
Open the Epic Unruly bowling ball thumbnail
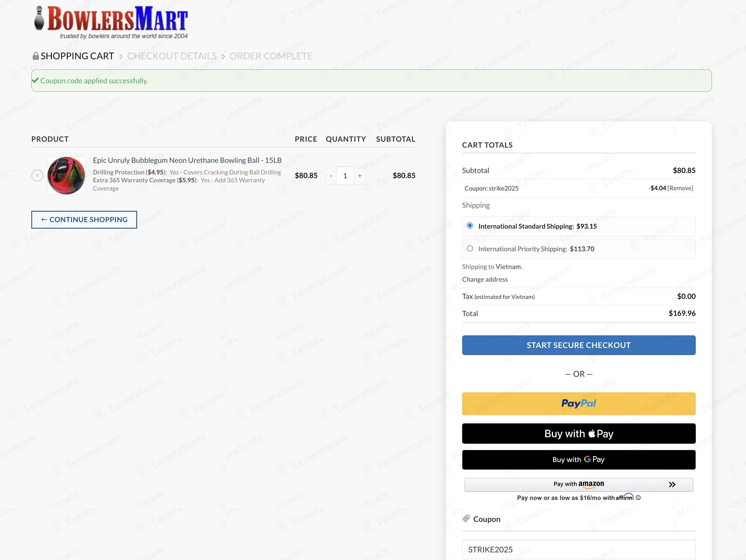point(66,175)
